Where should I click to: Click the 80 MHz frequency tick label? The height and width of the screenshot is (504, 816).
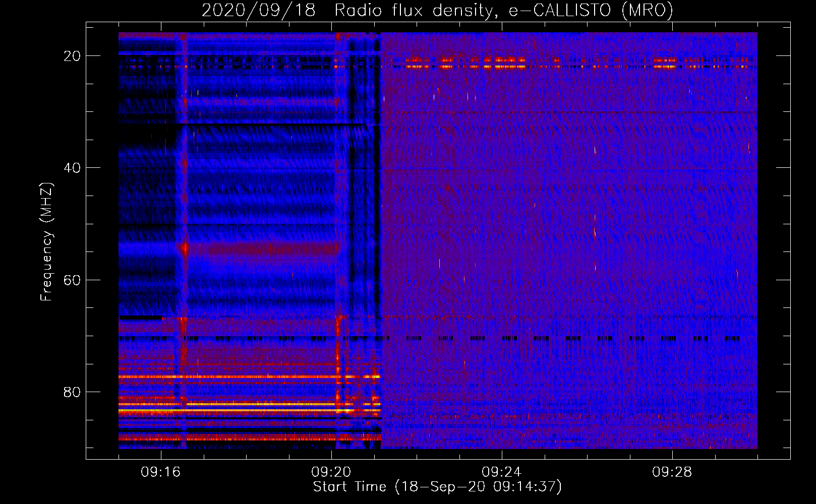[x=72, y=392]
